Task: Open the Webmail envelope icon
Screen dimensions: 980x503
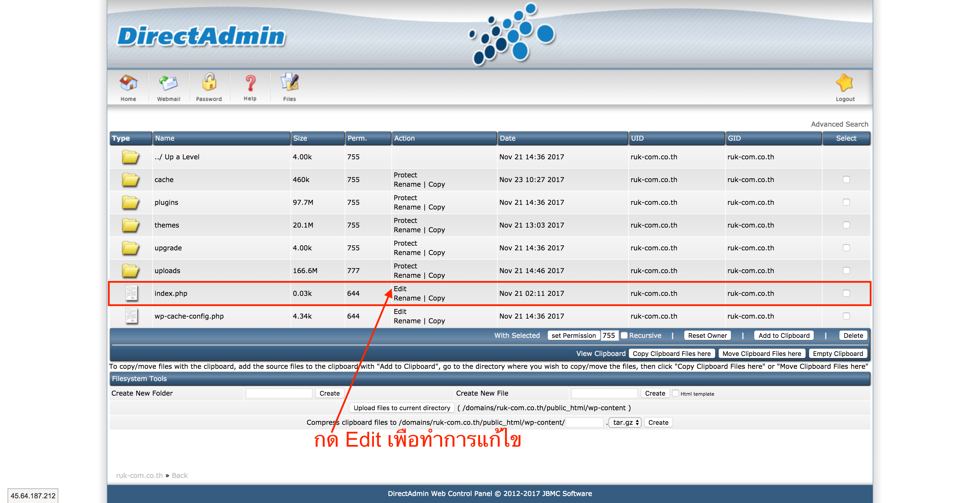Action: [x=169, y=83]
